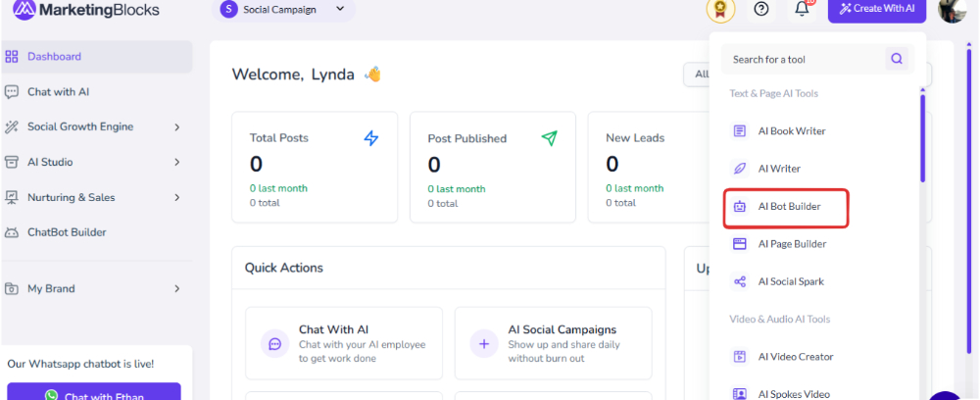The image size is (980, 400).
Task: Click the AI Book Writer icon
Action: [740, 130]
